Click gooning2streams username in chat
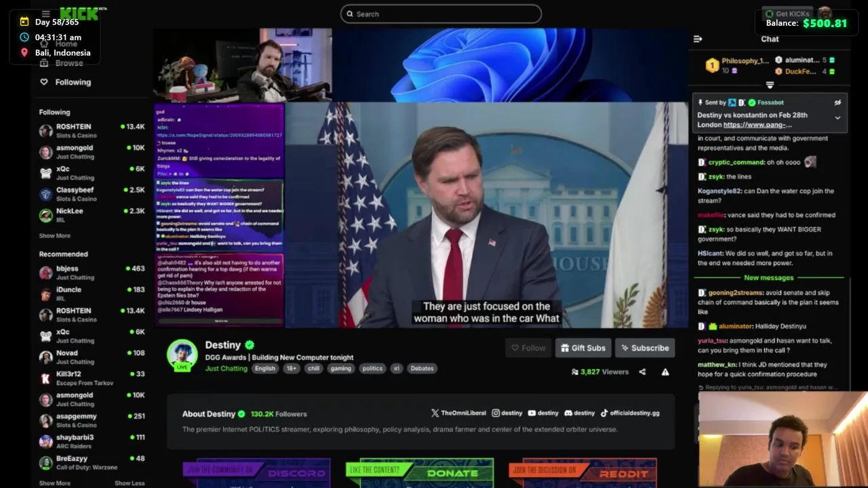This screenshot has height=488, width=868. click(x=735, y=293)
